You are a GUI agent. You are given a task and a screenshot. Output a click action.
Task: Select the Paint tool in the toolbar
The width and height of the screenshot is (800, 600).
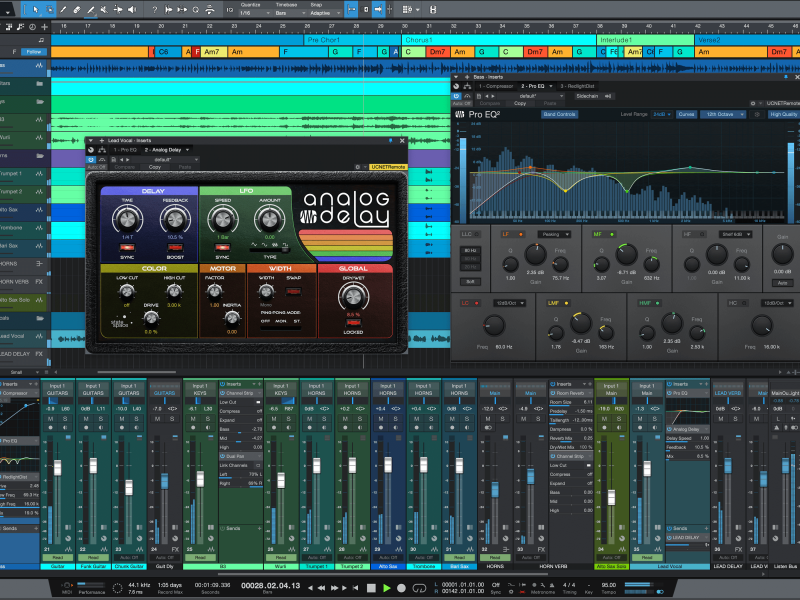pyautogui.click(x=91, y=9)
